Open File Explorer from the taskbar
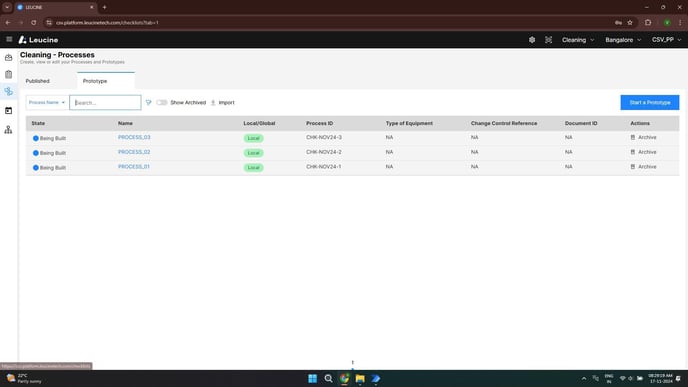 pyautogui.click(x=360, y=379)
